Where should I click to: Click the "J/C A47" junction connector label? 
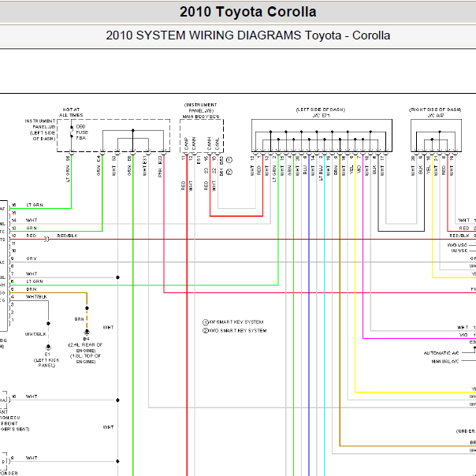click(436, 115)
